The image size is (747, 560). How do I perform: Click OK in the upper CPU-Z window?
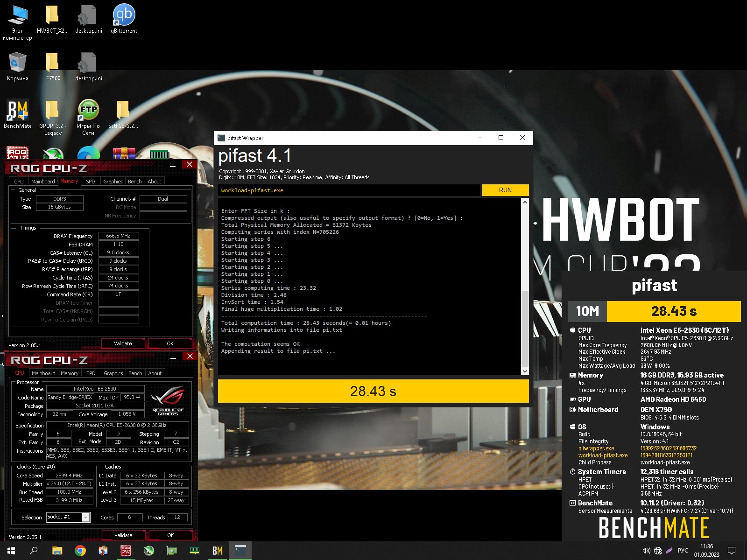coord(170,343)
